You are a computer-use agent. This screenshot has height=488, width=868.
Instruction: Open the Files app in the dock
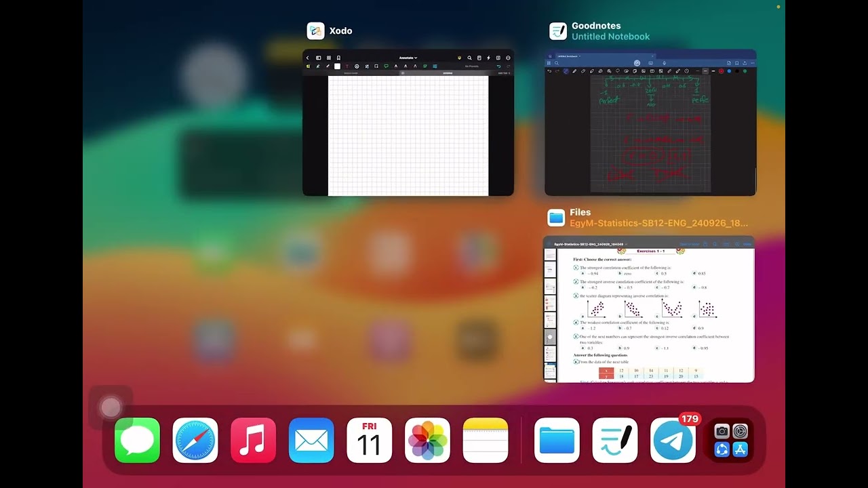[x=557, y=440]
